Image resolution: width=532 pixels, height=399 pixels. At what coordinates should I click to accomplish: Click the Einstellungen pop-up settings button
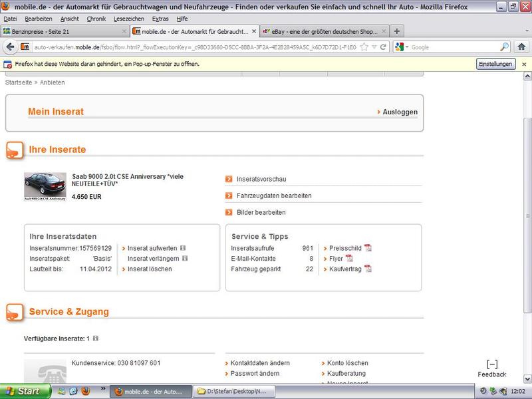click(x=495, y=64)
